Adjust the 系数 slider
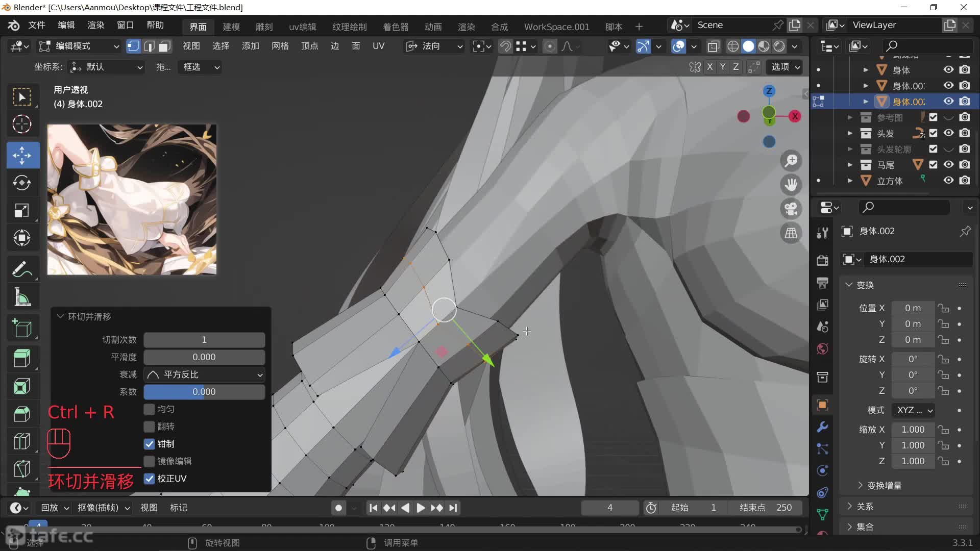 (204, 392)
